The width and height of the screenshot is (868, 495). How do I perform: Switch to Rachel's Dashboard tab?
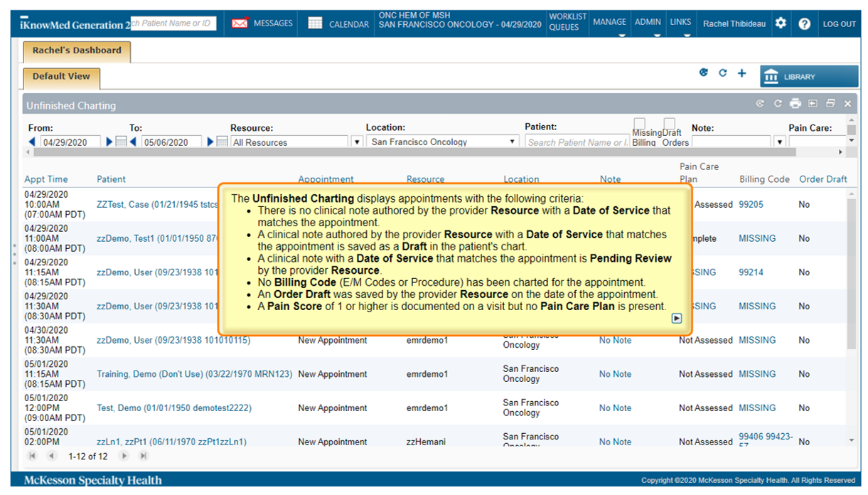click(x=77, y=50)
